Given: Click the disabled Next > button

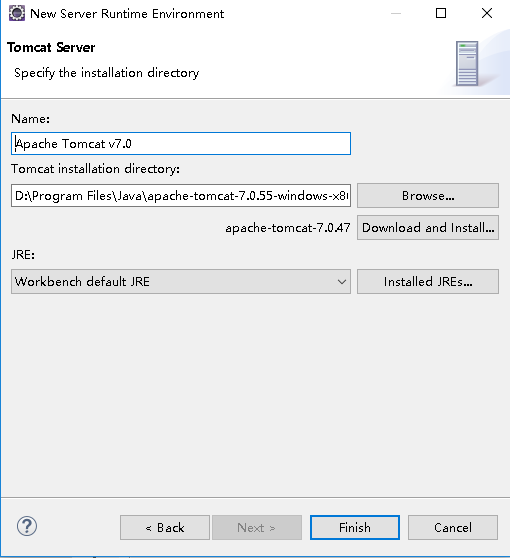Looking at the screenshot, I should 257,527.
